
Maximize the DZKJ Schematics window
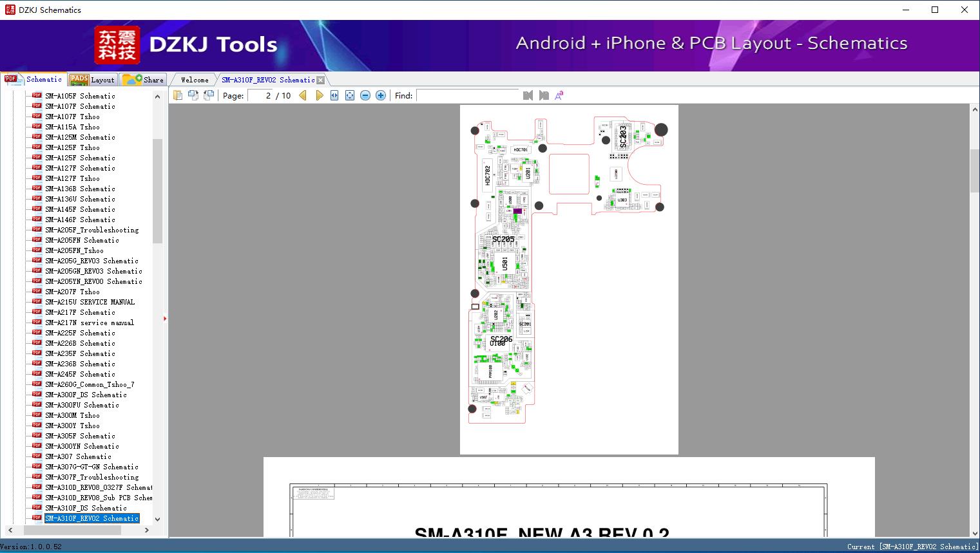[x=935, y=10]
